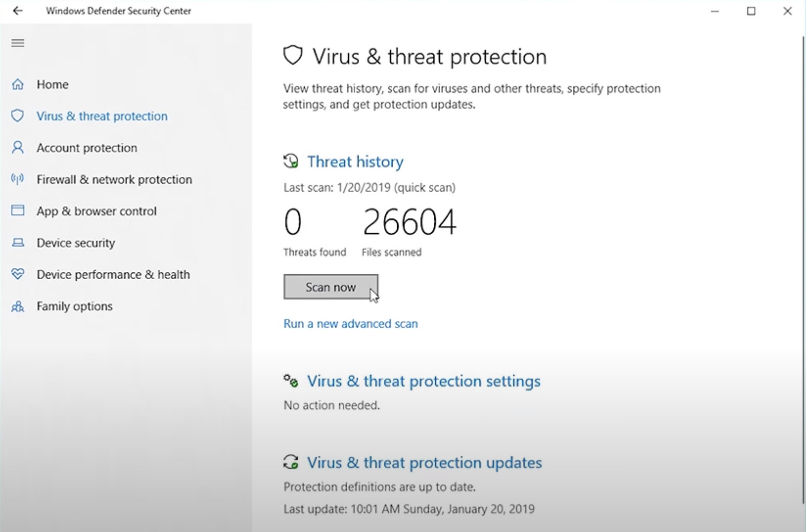This screenshot has height=532, width=806.
Task: Click the Device performance heart icon
Action: (18, 274)
